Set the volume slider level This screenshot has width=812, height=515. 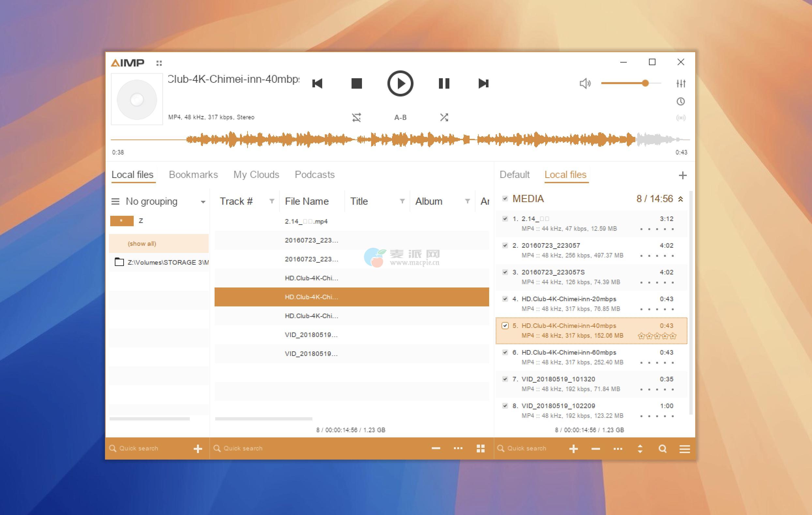point(631,83)
